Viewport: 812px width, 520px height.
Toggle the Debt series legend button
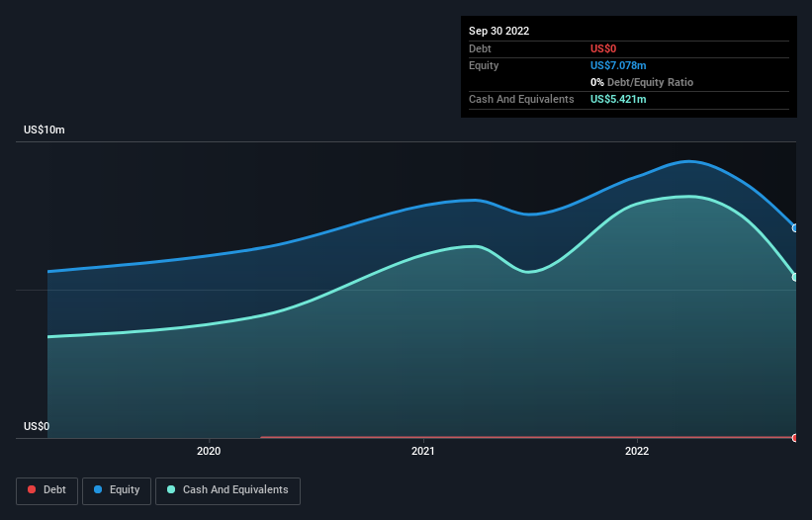46,490
